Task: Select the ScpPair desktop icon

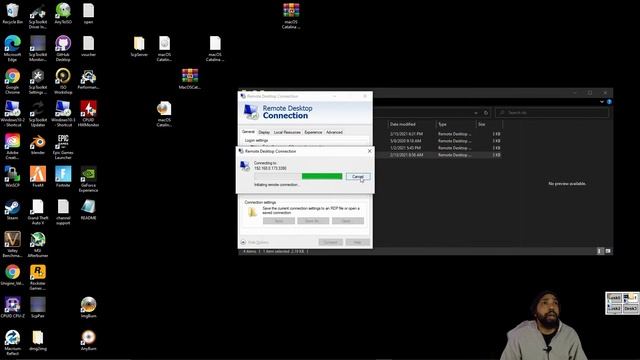Action: click(38, 307)
